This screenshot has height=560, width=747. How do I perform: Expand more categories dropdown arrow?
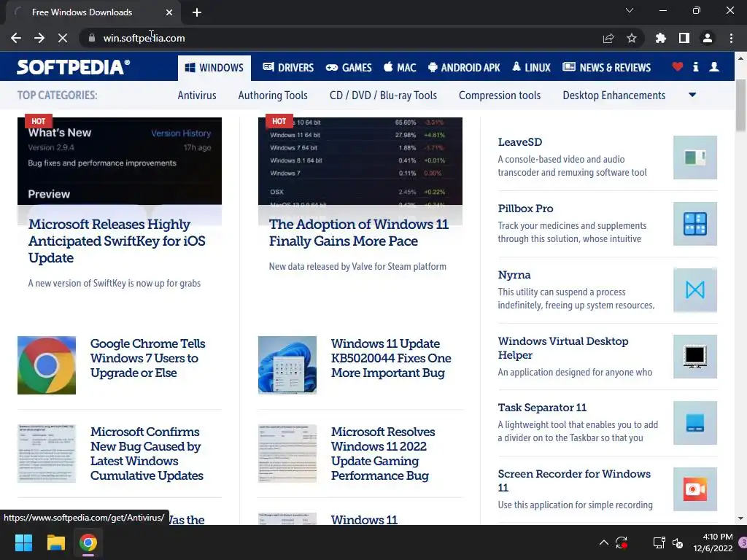693,96
